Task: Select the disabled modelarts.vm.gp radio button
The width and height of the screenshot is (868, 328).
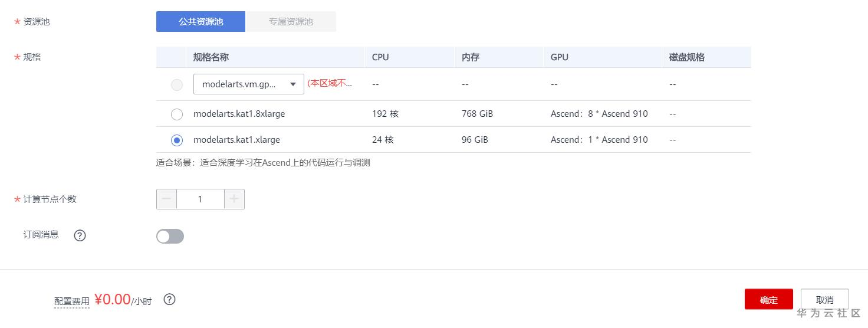Action: [x=176, y=84]
